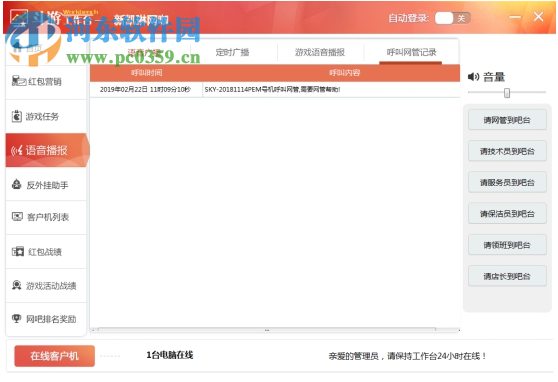The width and height of the screenshot is (558, 382).
Task: Click the client machine list monitor icon
Action: [x=17, y=216]
